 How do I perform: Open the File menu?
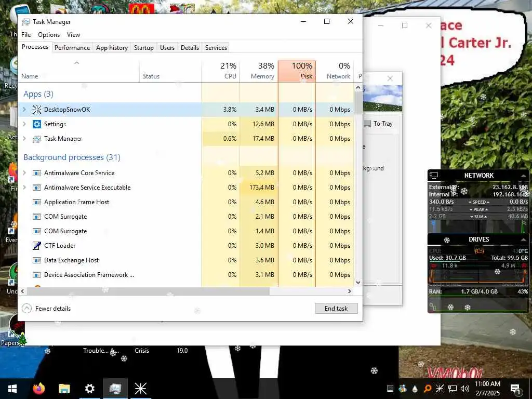pyautogui.click(x=26, y=35)
